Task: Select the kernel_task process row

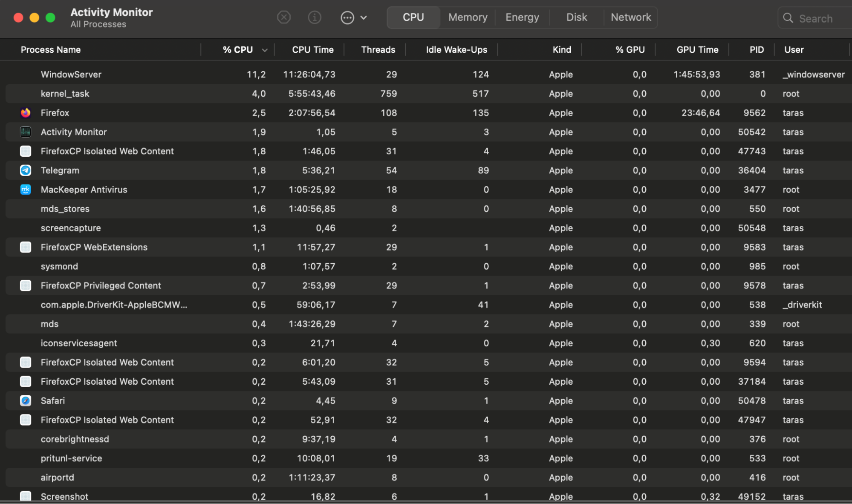Action: point(170,94)
